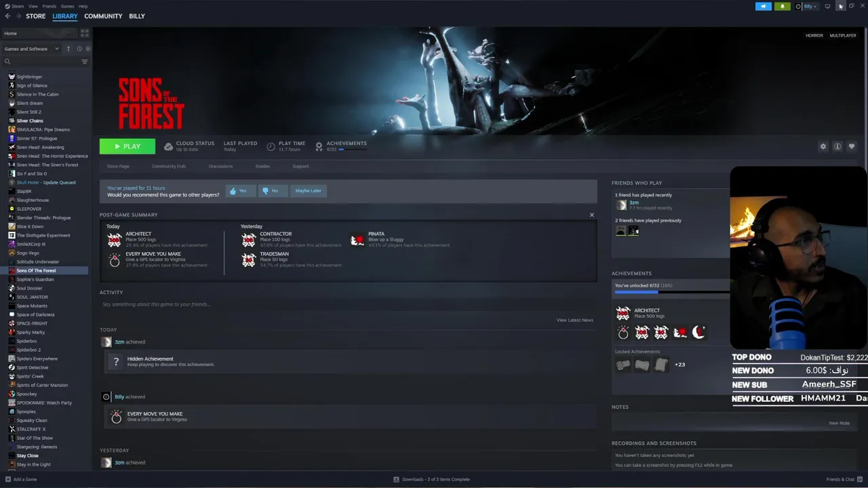Open the game settings gear icon
The height and width of the screenshot is (488, 868).
pos(823,146)
